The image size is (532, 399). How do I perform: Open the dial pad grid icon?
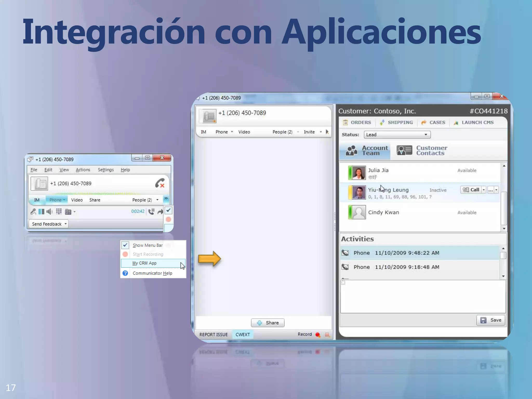pos(59,212)
